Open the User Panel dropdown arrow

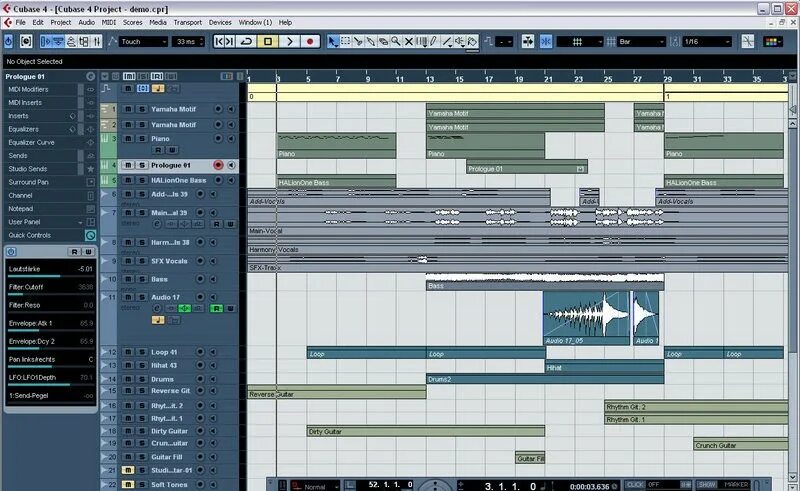(80, 222)
